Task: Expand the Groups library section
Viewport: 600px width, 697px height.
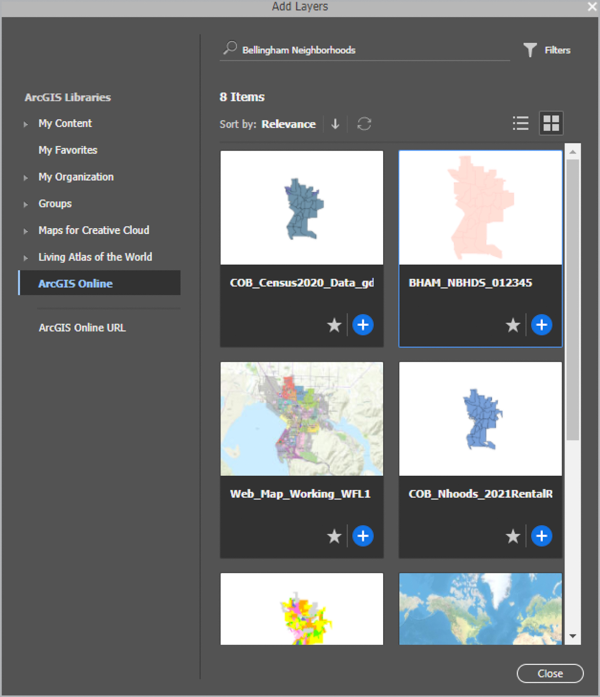Action: coord(27,204)
